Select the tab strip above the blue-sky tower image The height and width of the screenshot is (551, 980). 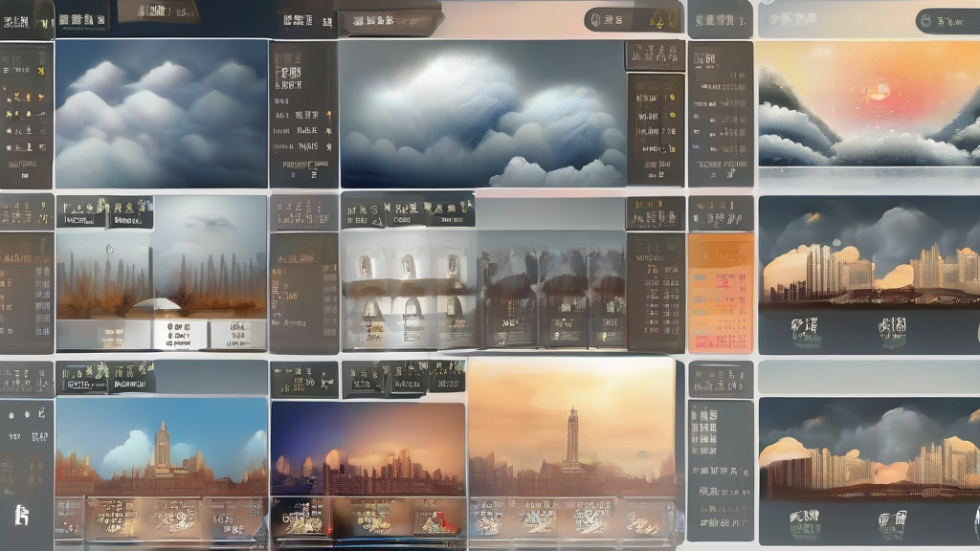107,377
